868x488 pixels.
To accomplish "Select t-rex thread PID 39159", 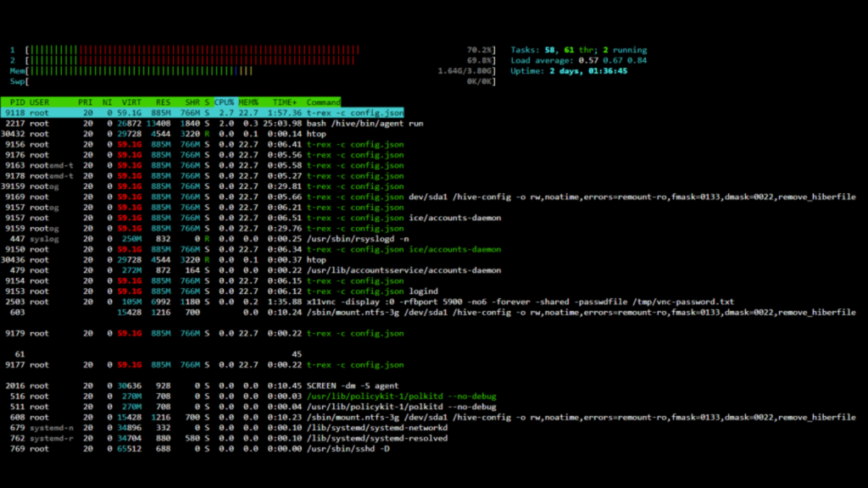I will [x=202, y=186].
